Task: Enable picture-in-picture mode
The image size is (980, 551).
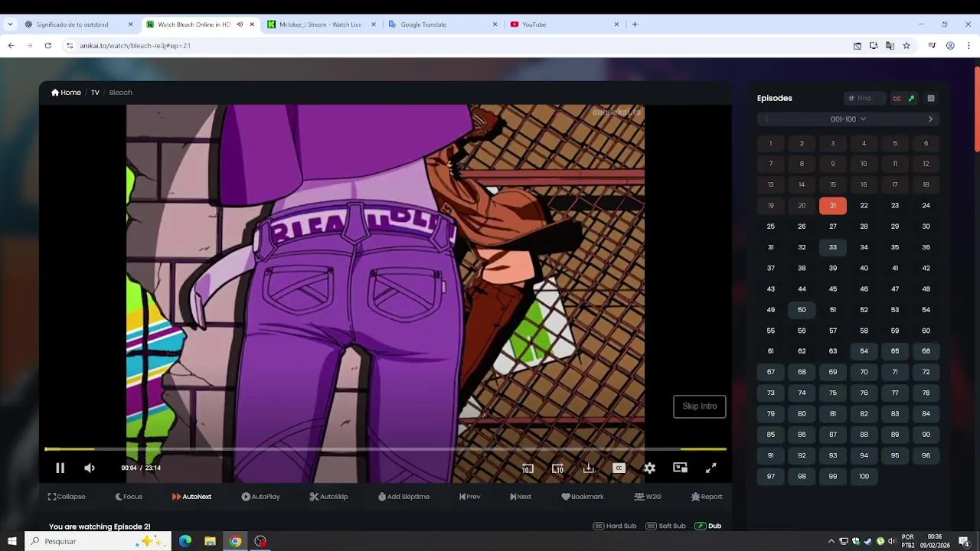Action: pyautogui.click(x=680, y=468)
